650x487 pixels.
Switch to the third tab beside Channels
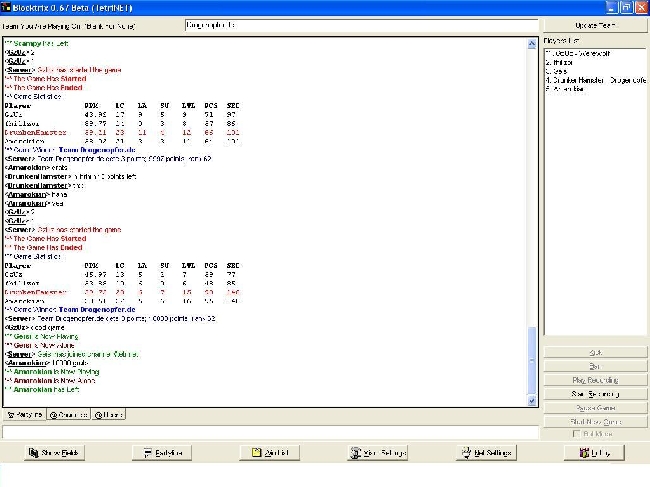tap(108, 414)
